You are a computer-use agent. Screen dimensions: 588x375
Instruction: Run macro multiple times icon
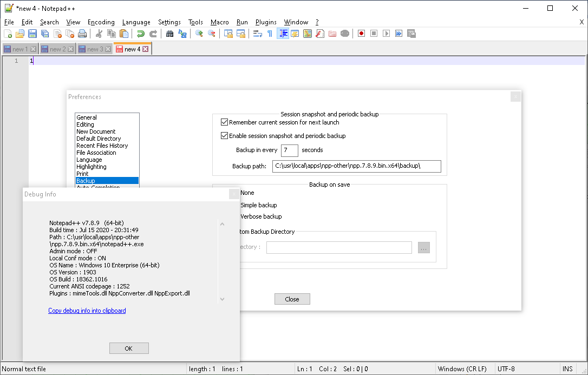[398, 34]
